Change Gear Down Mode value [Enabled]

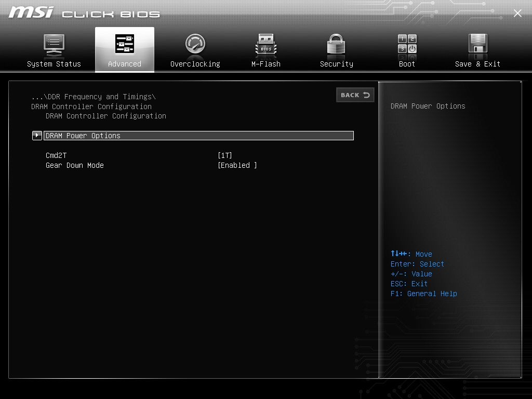point(237,165)
